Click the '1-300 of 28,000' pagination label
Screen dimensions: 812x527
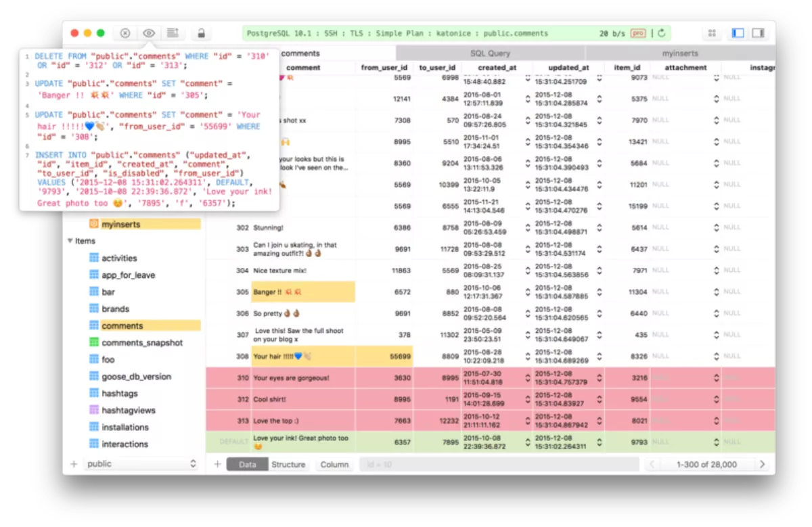(706, 465)
